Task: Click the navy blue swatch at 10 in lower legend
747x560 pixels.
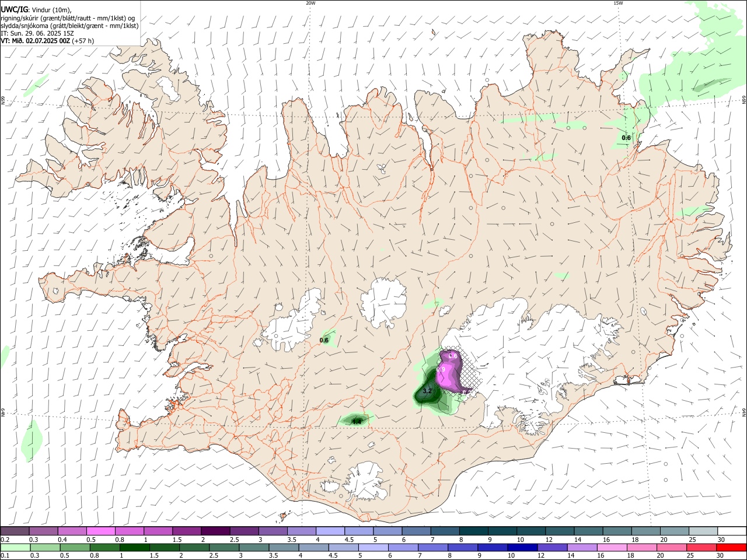Action: [522, 548]
